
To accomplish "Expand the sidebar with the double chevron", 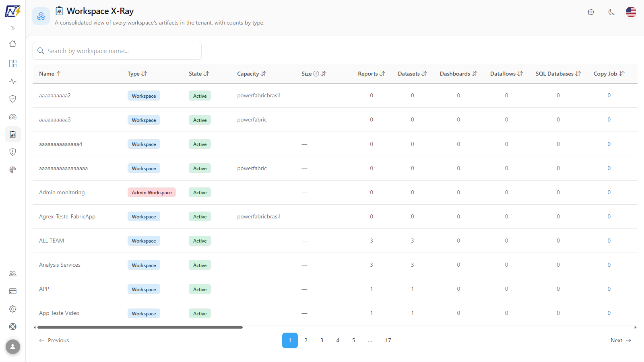I will pyautogui.click(x=13, y=28).
